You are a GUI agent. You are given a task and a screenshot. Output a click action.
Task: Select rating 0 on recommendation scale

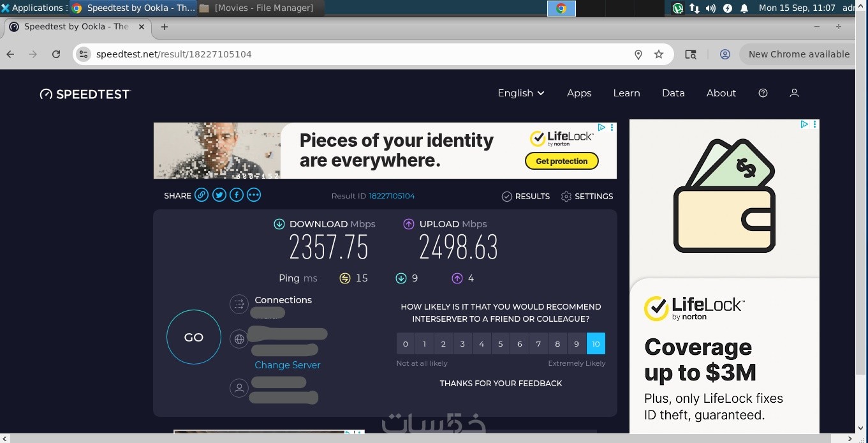406,343
